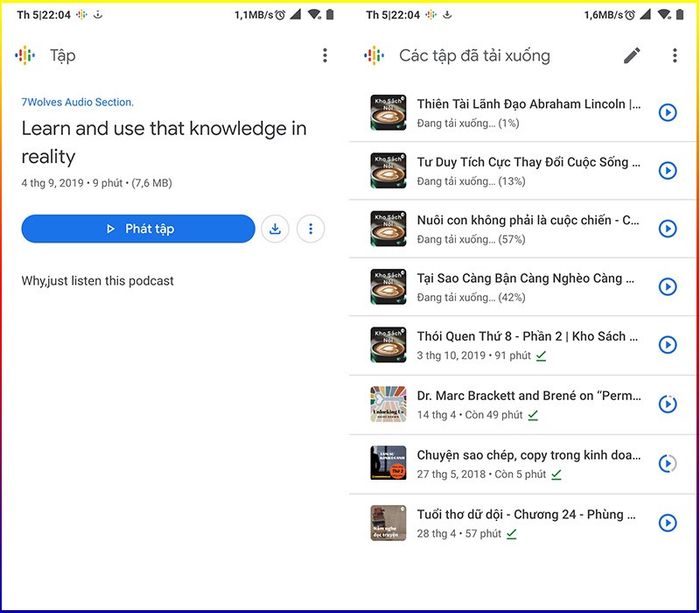Play Tư Duy Tích Cực episode

668,170
